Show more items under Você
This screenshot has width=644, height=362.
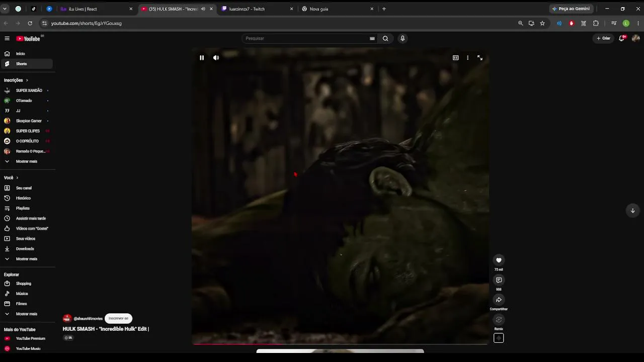tap(26, 259)
